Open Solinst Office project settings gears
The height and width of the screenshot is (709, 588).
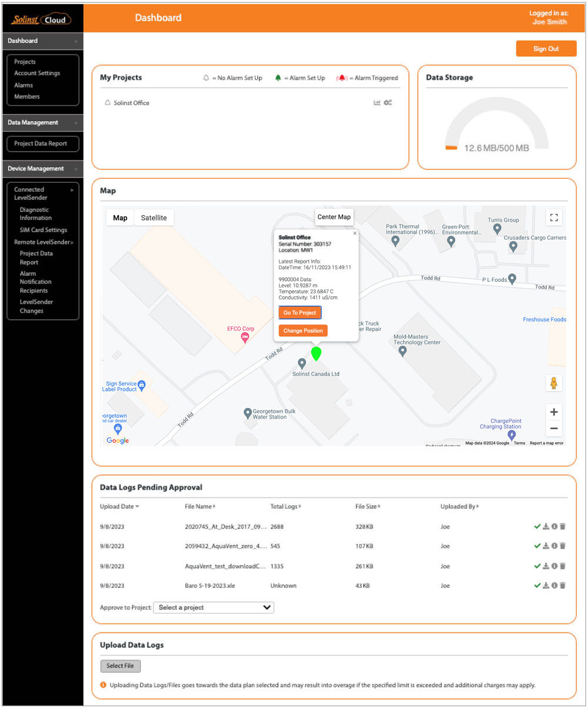387,103
